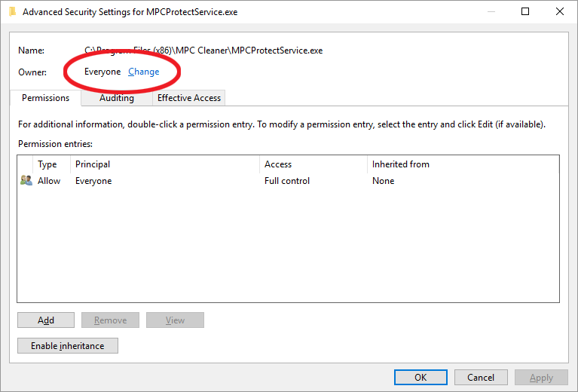Maximize the Advanced Security Settings window

click(525, 11)
